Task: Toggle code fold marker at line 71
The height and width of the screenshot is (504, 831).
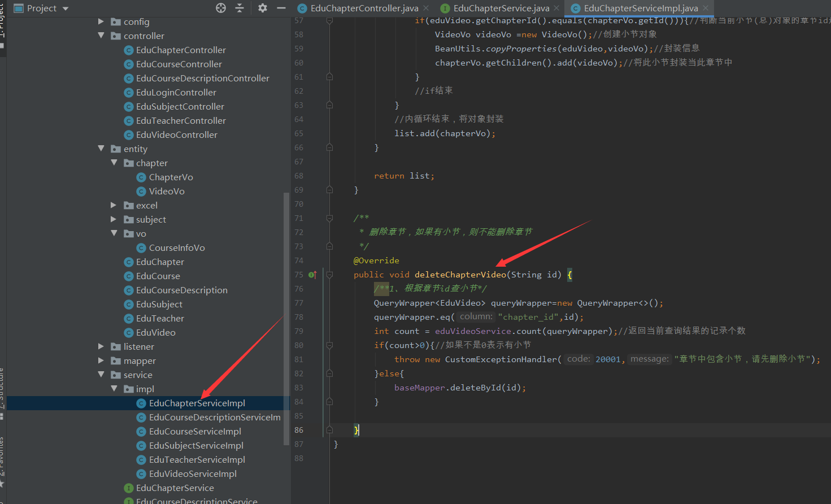Action: (x=329, y=218)
